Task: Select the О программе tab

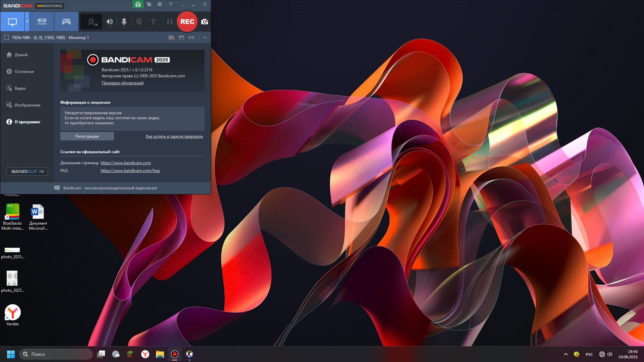Action: [23, 122]
